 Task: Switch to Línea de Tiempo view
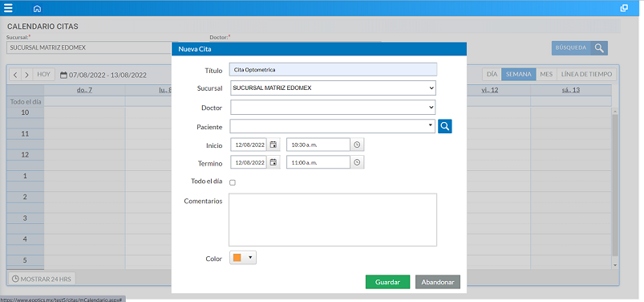[586, 75]
